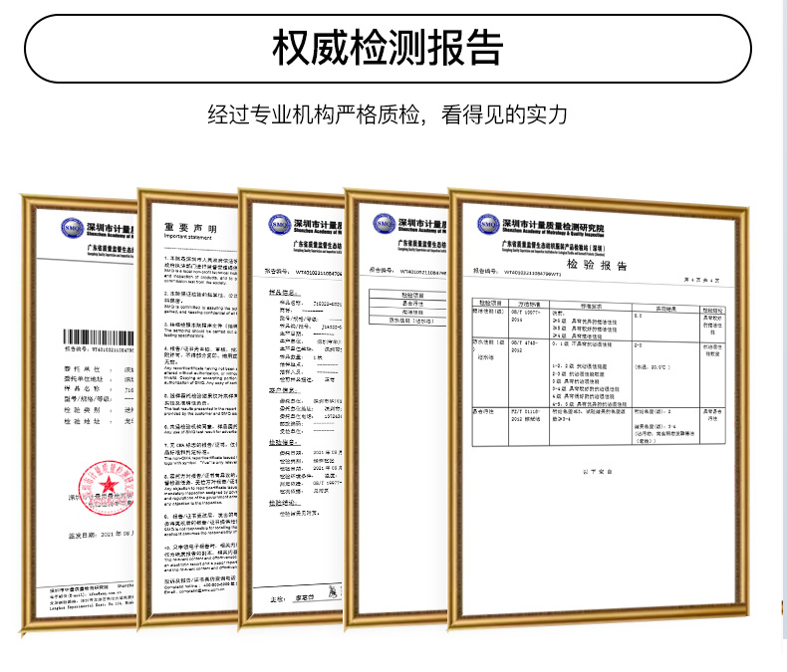
Task: Open the leftmost framed certificate
Action: pyautogui.click(x=80, y=418)
